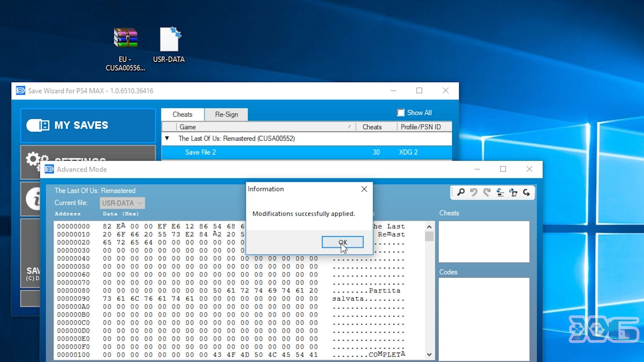The width and height of the screenshot is (644, 362).
Task: Close the Information dialog with X
Action: click(x=364, y=189)
